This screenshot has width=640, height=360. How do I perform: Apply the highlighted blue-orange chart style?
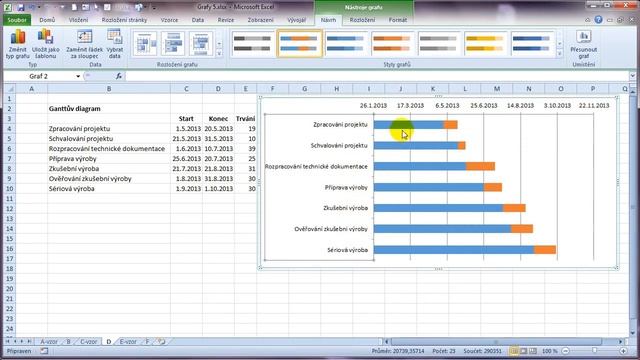pos(300,43)
